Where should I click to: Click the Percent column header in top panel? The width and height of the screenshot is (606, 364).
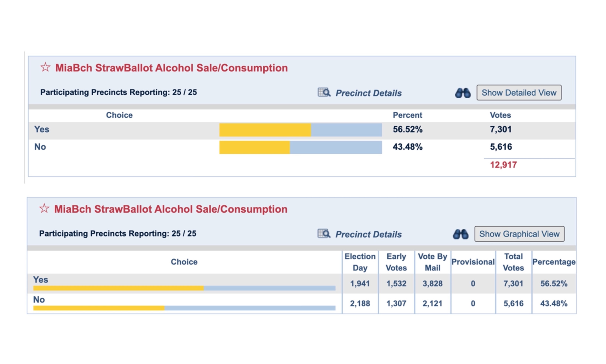407,115
